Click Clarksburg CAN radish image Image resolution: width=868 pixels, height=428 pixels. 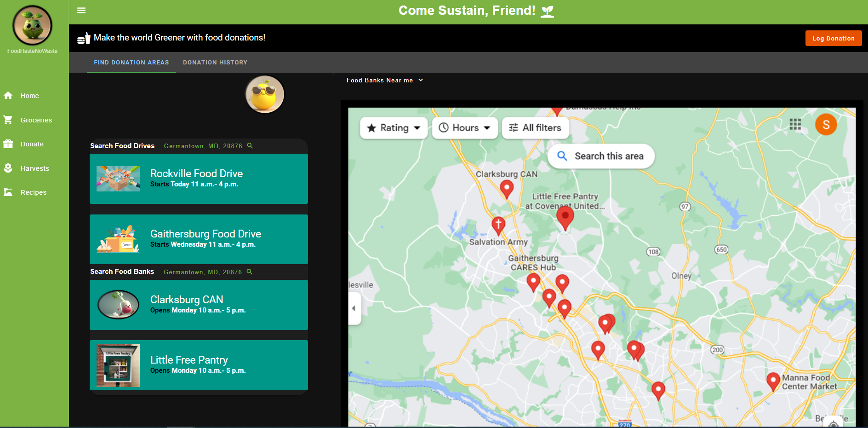coord(118,305)
